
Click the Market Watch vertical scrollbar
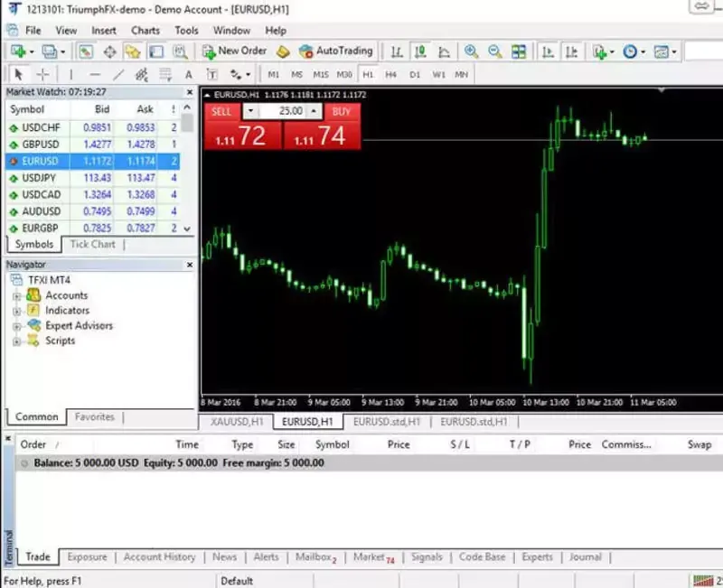click(187, 168)
